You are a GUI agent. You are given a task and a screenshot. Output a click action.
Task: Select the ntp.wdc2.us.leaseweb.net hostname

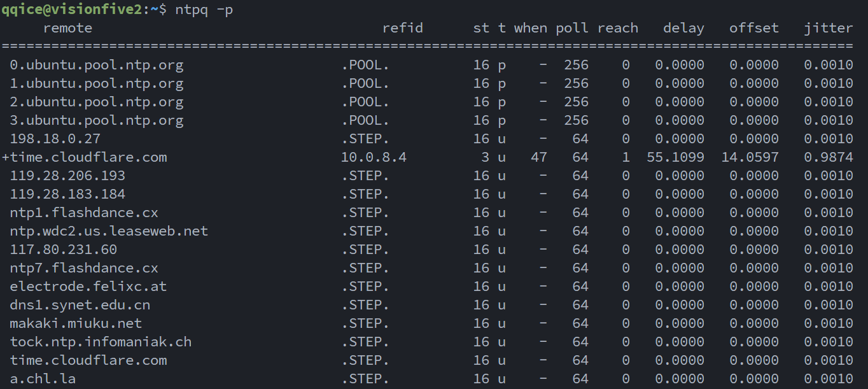click(x=109, y=231)
